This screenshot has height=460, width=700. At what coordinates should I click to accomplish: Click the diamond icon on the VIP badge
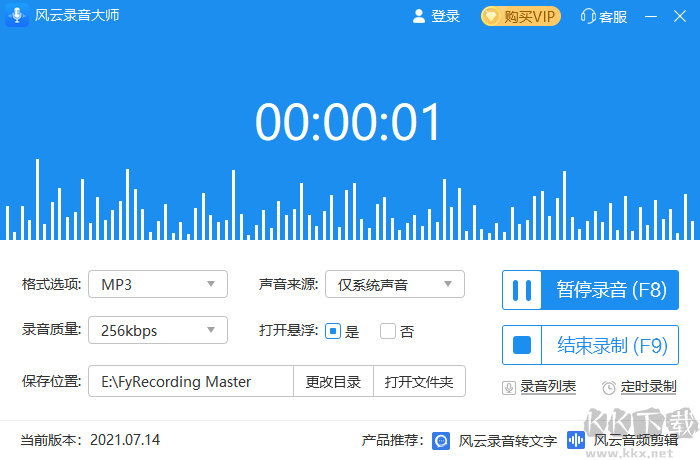[x=491, y=17]
